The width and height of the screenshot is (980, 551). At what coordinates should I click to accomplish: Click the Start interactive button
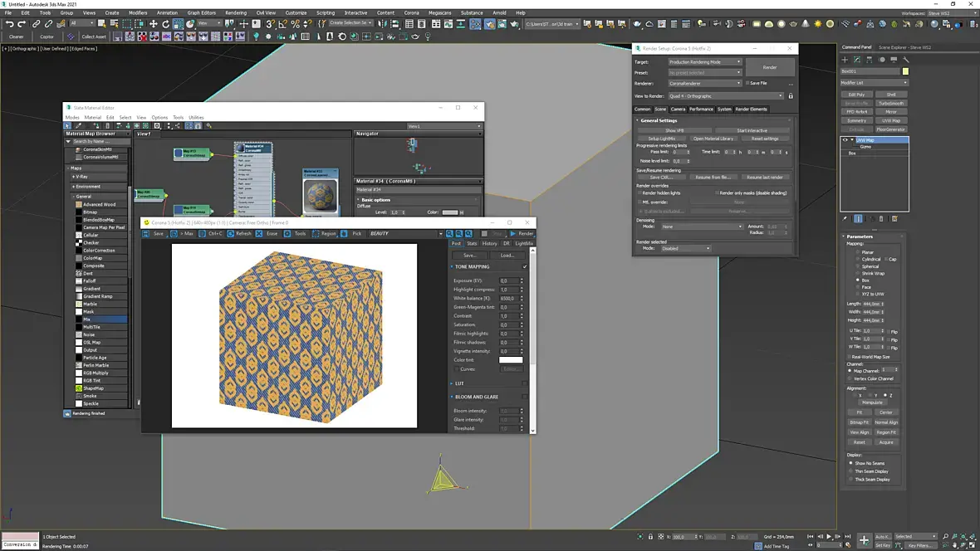(752, 130)
